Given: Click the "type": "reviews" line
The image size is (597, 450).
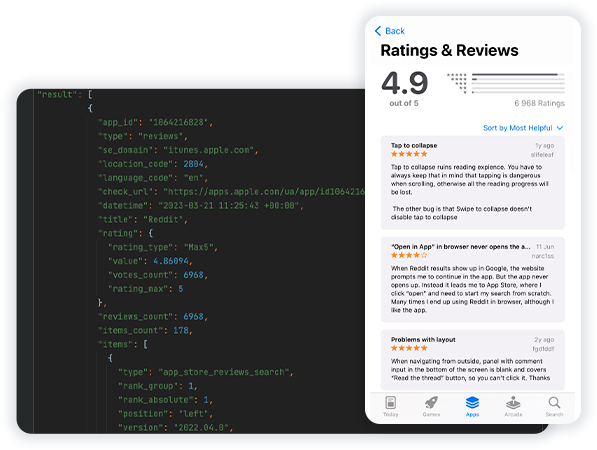Looking at the screenshot, I should click(143, 136).
